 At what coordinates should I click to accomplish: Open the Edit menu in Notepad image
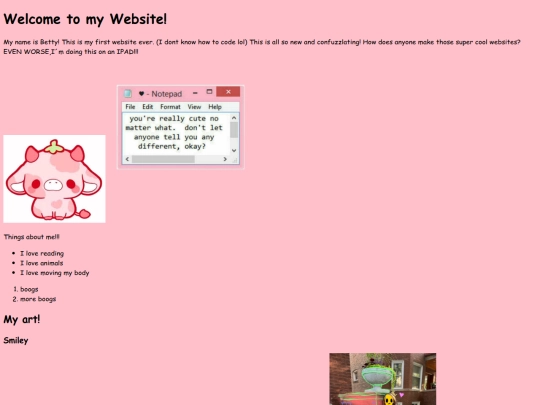click(x=148, y=107)
